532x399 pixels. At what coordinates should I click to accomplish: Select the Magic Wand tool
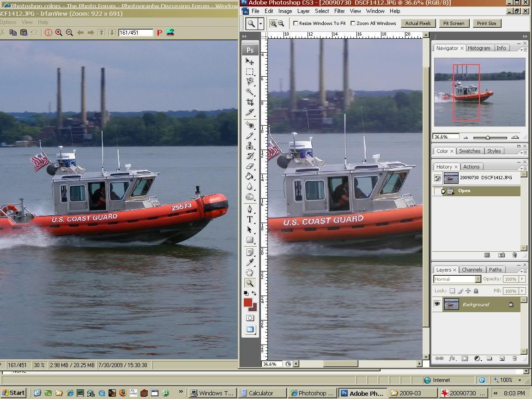click(x=250, y=91)
